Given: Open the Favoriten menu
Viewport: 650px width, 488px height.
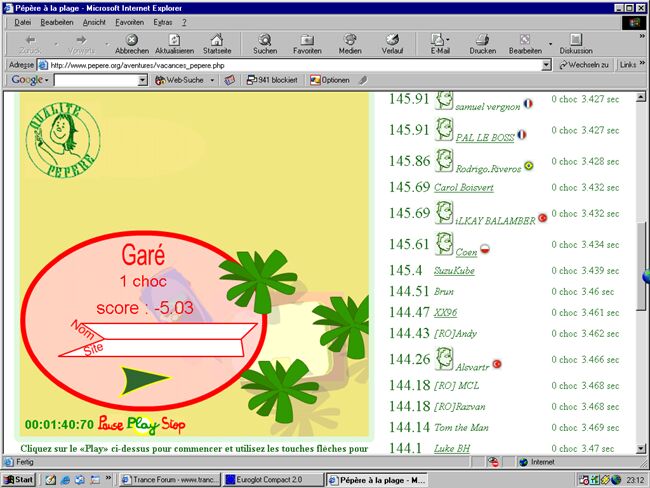Looking at the screenshot, I should tap(129, 21).
